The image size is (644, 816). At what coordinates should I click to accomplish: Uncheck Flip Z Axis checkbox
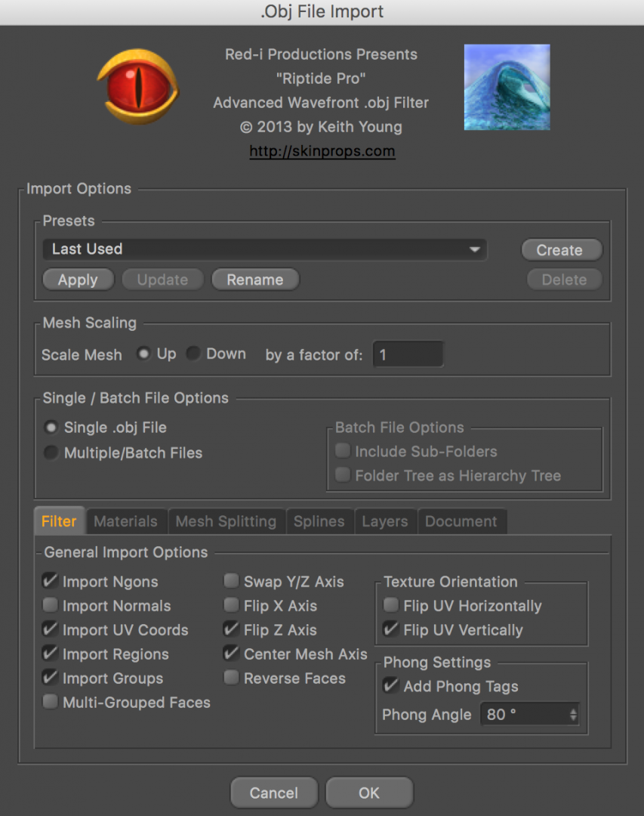pos(232,629)
